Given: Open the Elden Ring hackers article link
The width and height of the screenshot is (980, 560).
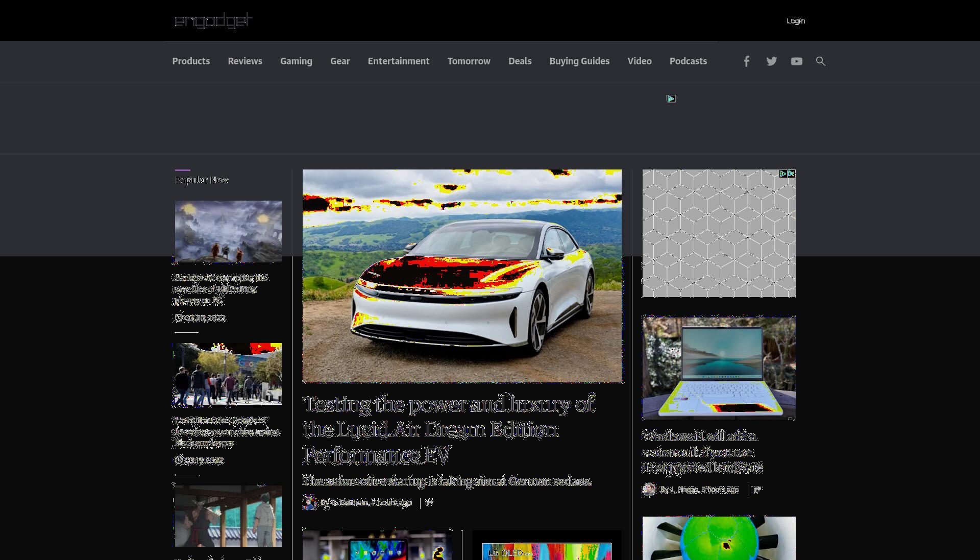Looking at the screenshot, I should (221, 289).
